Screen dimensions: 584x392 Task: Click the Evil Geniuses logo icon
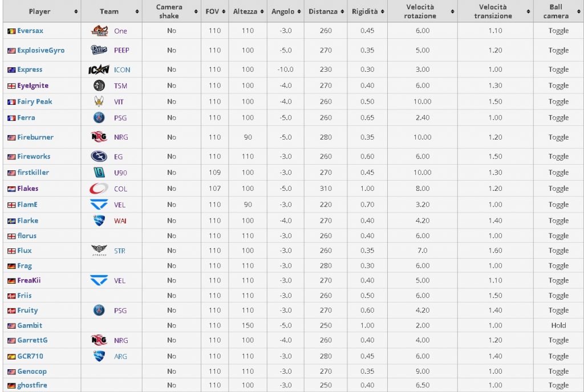point(99,156)
